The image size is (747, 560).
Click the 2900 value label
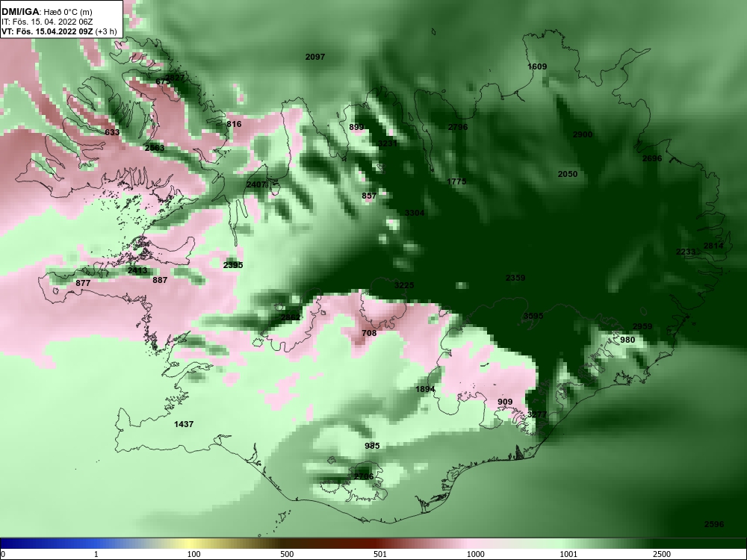click(x=582, y=134)
